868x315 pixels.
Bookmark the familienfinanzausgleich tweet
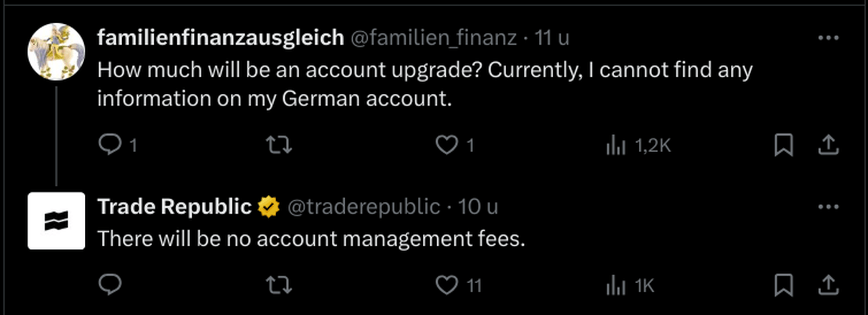(x=783, y=145)
